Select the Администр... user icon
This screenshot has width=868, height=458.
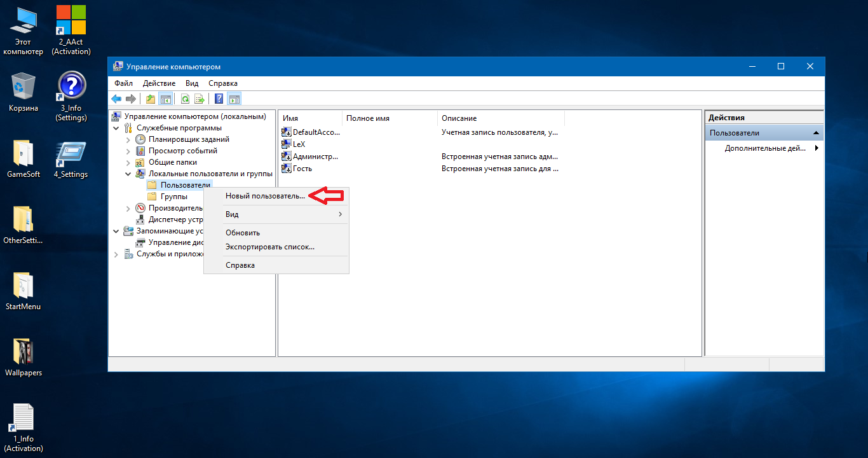pyautogui.click(x=286, y=156)
